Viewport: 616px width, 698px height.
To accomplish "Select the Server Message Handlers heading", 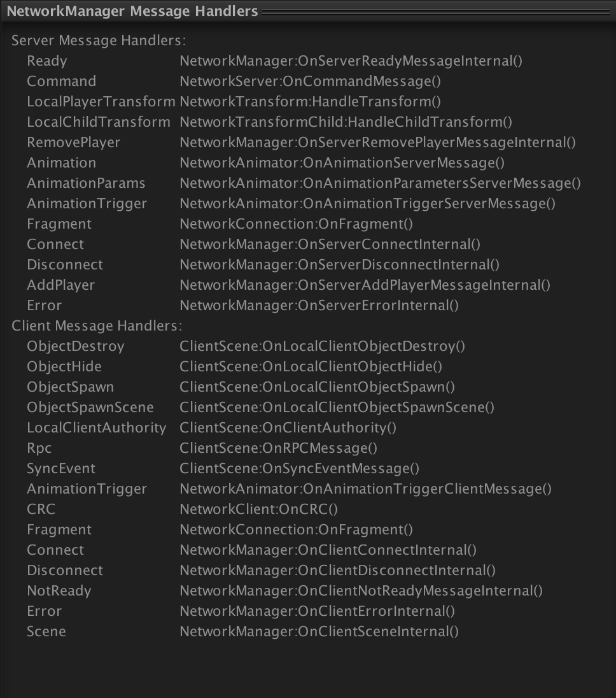I will pyautogui.click(x=99, y=41).
